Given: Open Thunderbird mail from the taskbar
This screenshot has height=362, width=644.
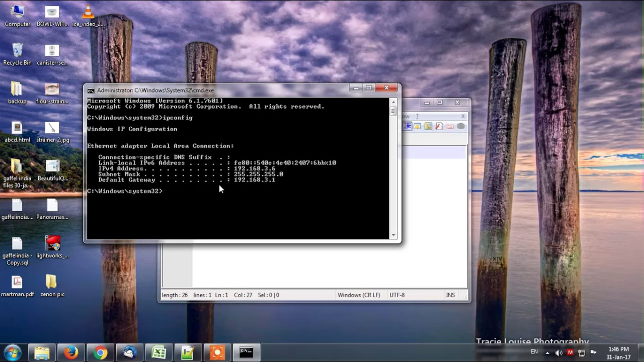Looking at the screenshot, I should point(129,352).
